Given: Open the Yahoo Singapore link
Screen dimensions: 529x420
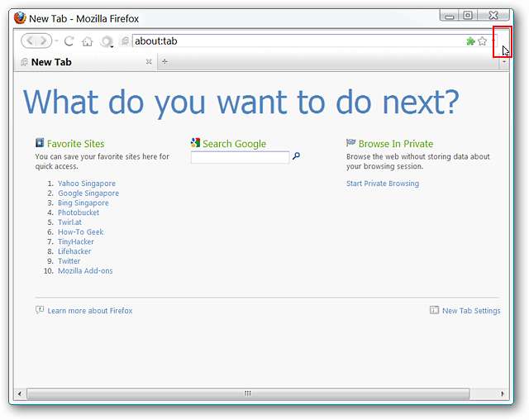Looking at the screenshot, I should click(x=87, y=184).
